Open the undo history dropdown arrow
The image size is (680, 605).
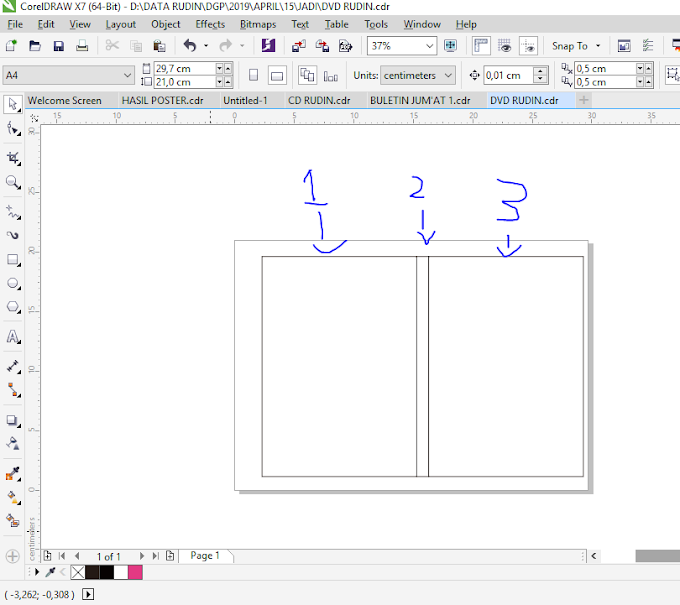click(206, 45)
